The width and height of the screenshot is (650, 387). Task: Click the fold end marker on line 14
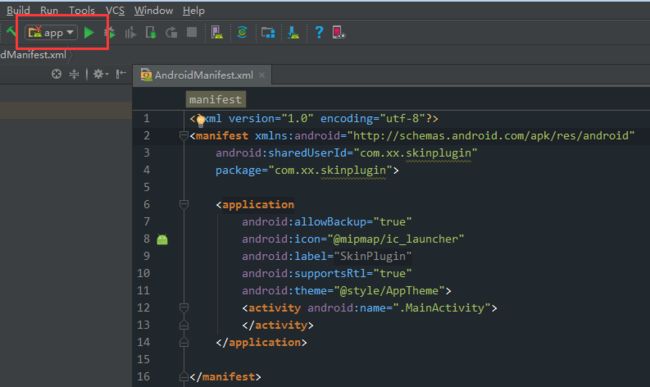[x=184, y=342]
